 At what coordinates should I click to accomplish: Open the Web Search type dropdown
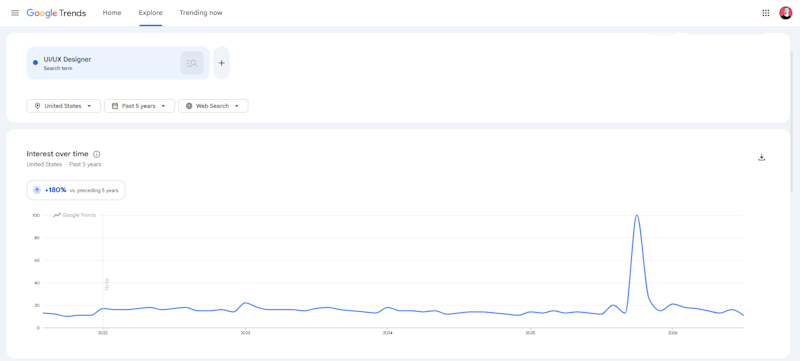(213, 106)
